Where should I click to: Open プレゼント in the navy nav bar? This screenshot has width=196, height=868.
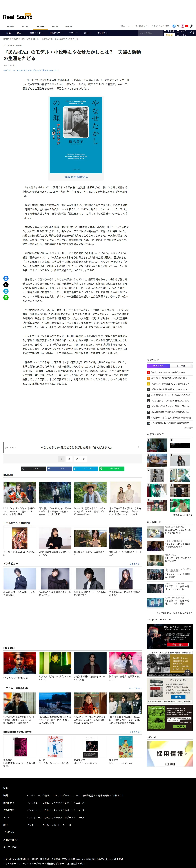(103, 33)
